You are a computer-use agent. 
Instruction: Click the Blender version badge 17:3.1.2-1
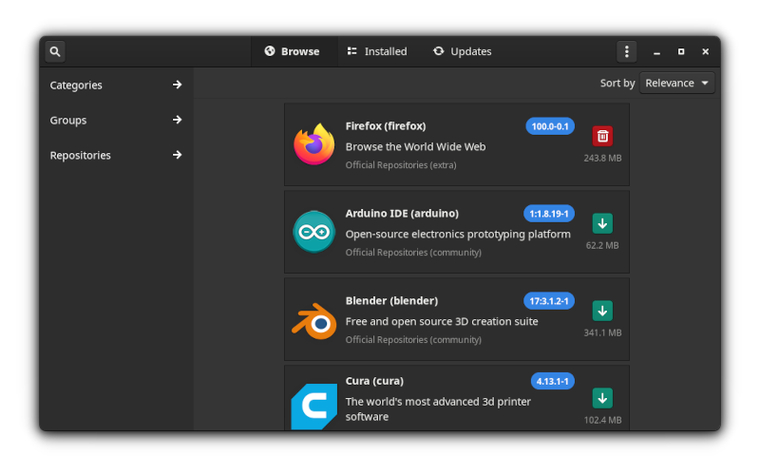(x=549, y=301)
